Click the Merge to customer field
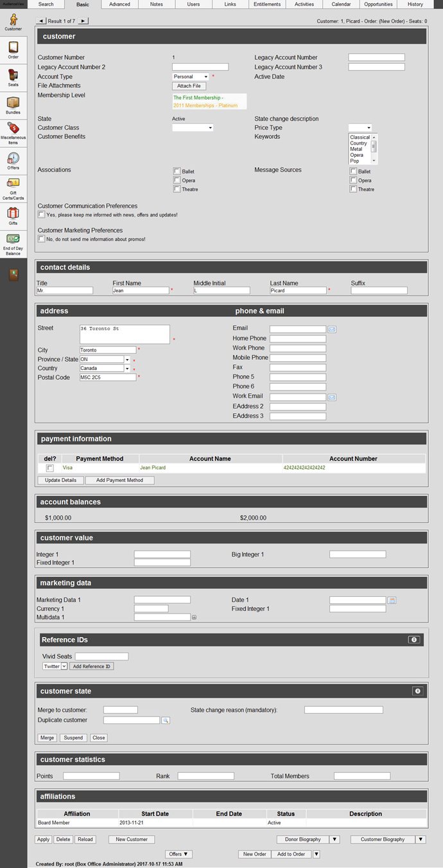 tap(121, 710)
